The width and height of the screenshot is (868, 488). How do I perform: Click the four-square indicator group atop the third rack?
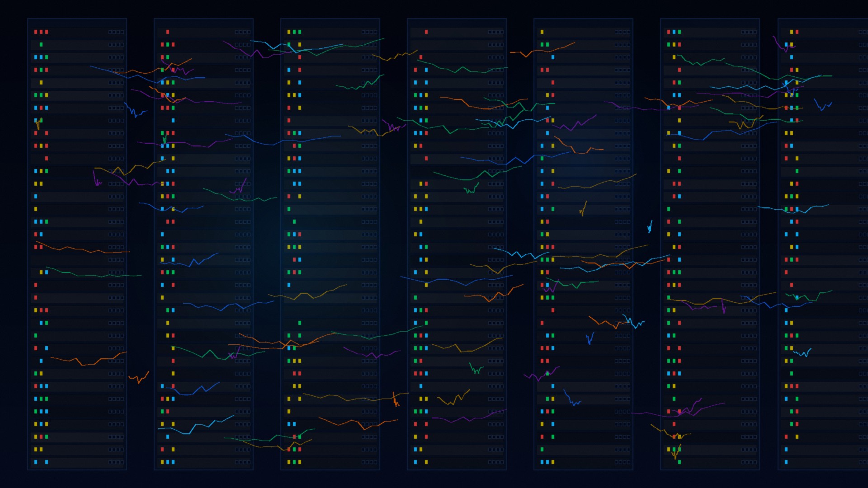(x=369, y=32)
